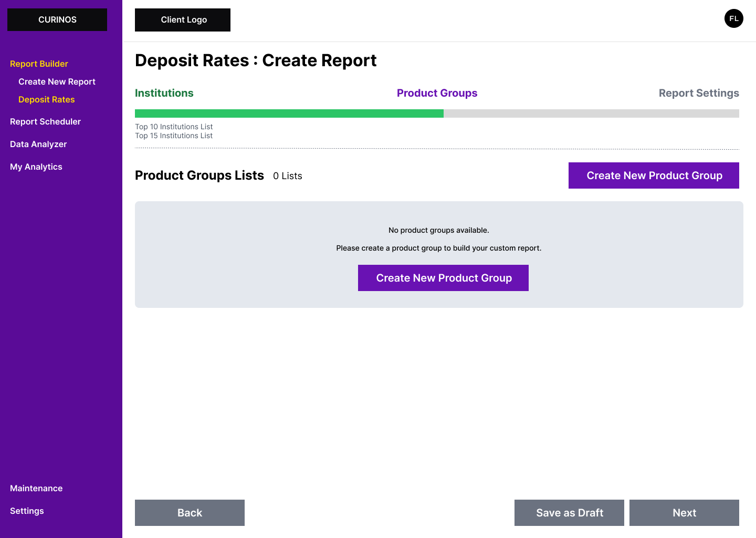
Task: Click the CURINOS logo in the sidebar
Action: [x=57, y=19]
